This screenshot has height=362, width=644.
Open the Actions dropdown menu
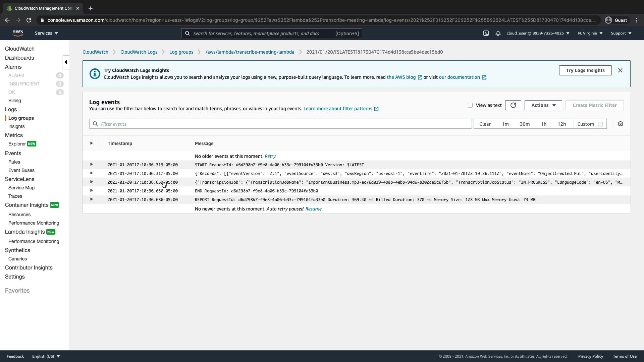543,105
